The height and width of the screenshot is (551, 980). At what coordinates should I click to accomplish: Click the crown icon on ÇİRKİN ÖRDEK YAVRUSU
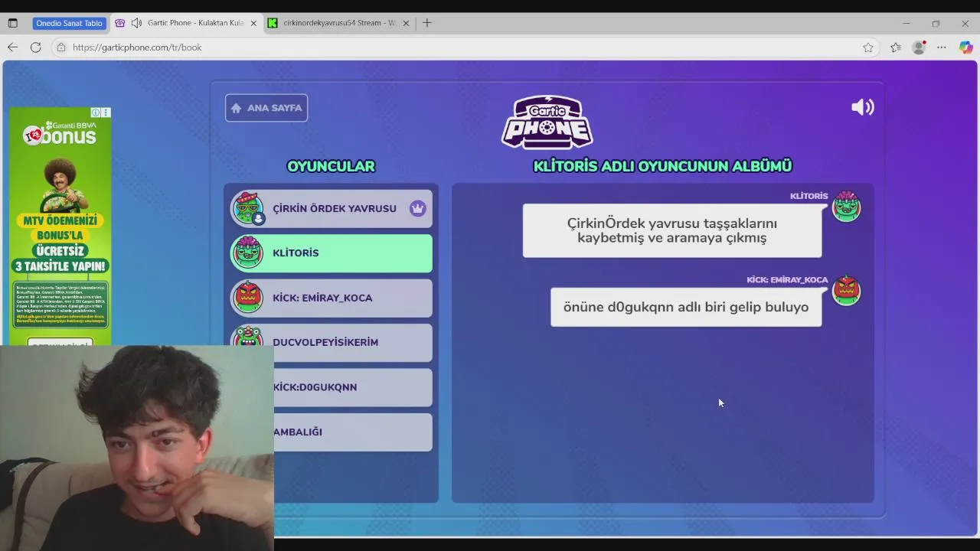pos(417,208)
